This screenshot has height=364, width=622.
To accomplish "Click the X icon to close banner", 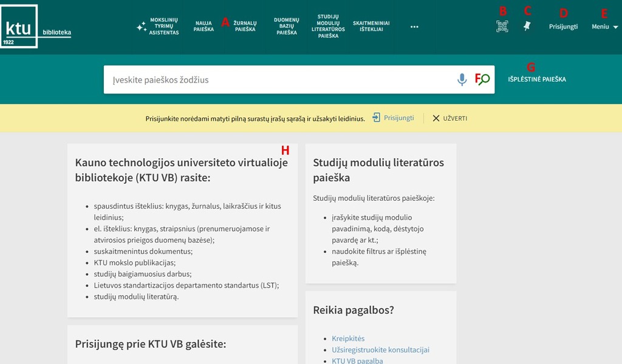I will [436, 118].
